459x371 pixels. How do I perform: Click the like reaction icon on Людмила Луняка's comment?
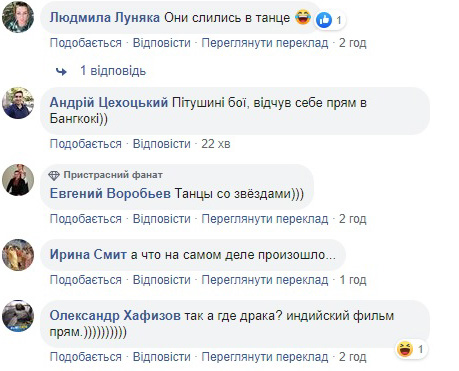pos(324,20)
